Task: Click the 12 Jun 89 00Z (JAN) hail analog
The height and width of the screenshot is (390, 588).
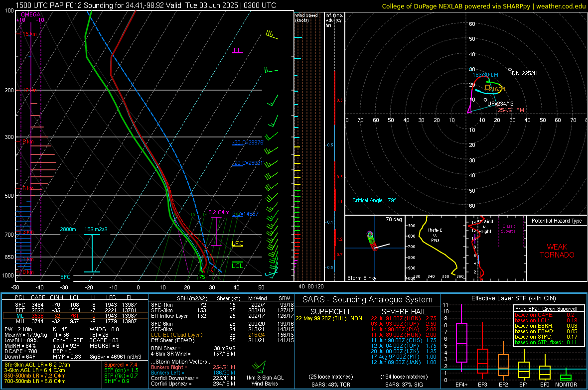Action: click(x=404, y=362)
